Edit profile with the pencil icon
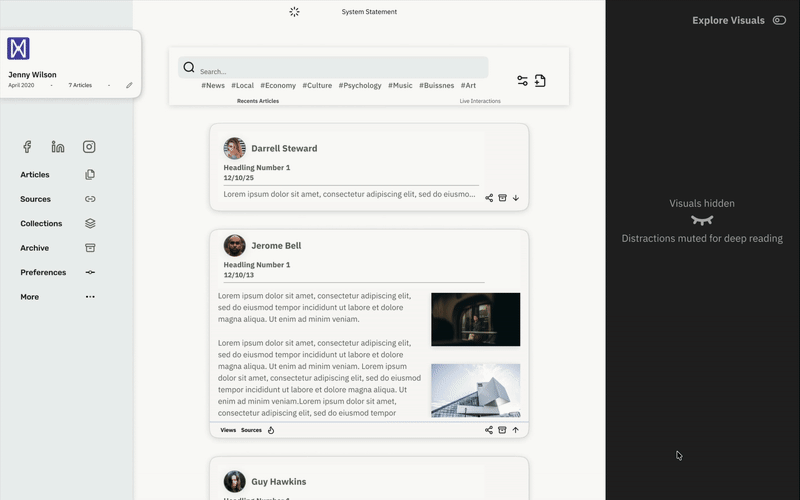The image size is (800, 500). point(129,85)
